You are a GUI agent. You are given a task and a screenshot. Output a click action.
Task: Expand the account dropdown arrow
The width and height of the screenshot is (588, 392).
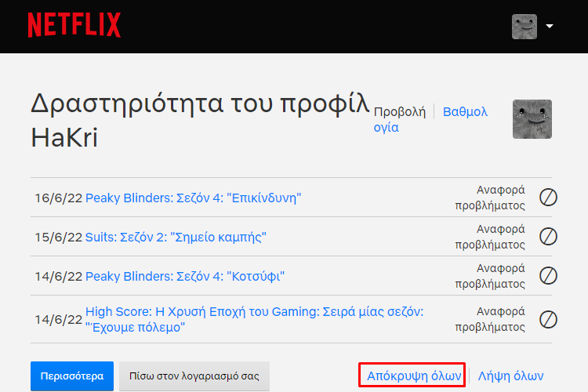pyautogui.click(x=550, y=26)
